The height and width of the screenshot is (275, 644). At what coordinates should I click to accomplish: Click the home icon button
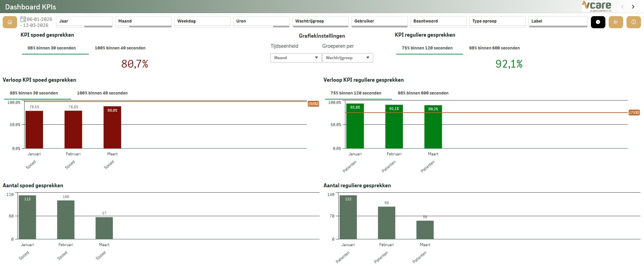[x=10, y=22]
